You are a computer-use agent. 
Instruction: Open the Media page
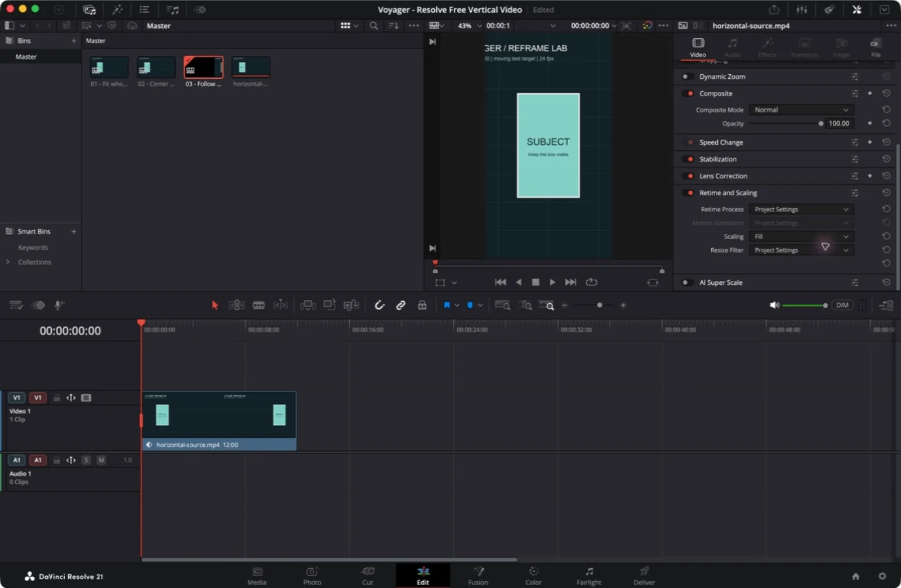[257, 576]
